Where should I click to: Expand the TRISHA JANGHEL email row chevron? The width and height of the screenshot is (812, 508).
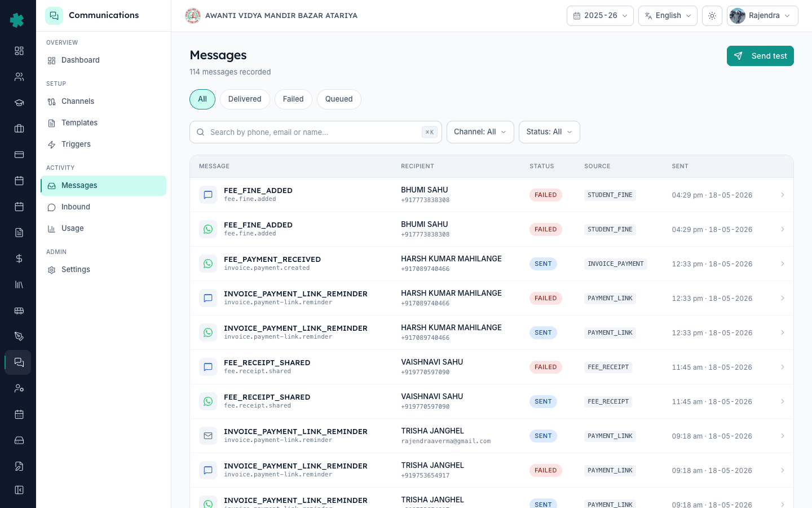click(783, 436)
